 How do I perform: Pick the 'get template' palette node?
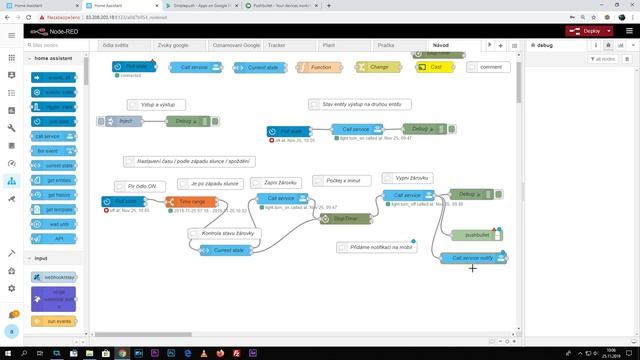(53, 209)
